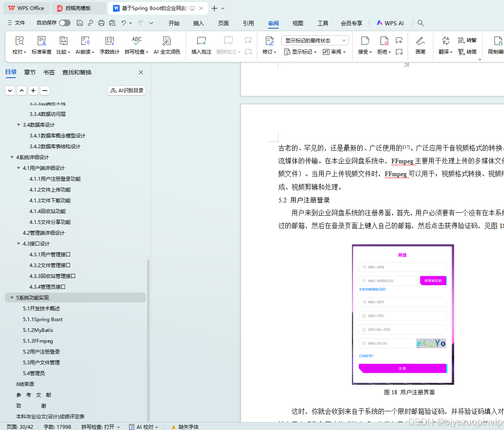Click the 用户注册界面 figure image
The height and width of the screenshot is (430, 504).
403,315
